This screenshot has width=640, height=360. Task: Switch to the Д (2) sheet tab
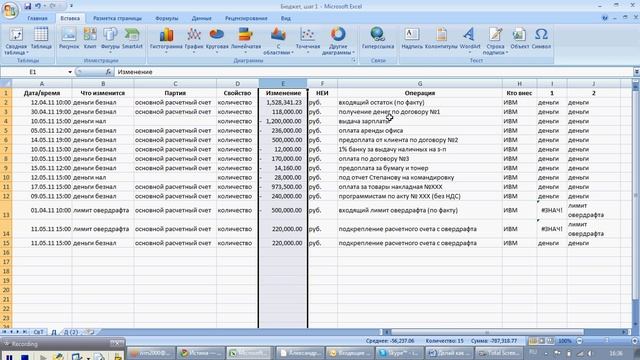(x=71, y=332)
